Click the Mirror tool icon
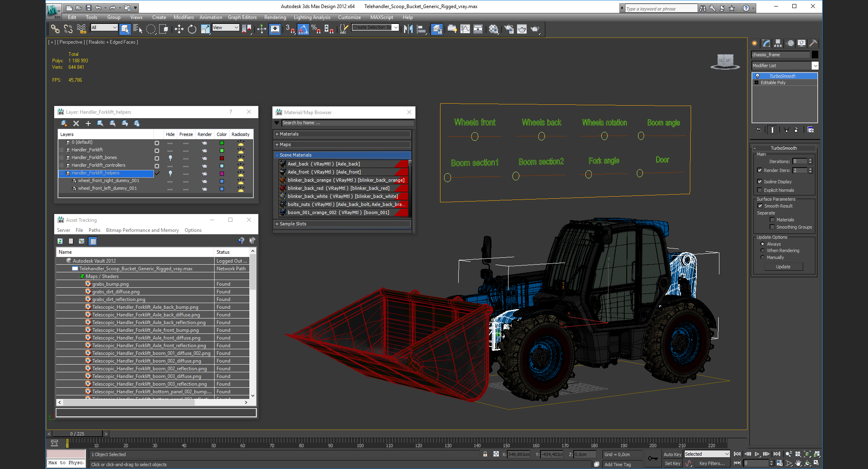 click(408, 29)
